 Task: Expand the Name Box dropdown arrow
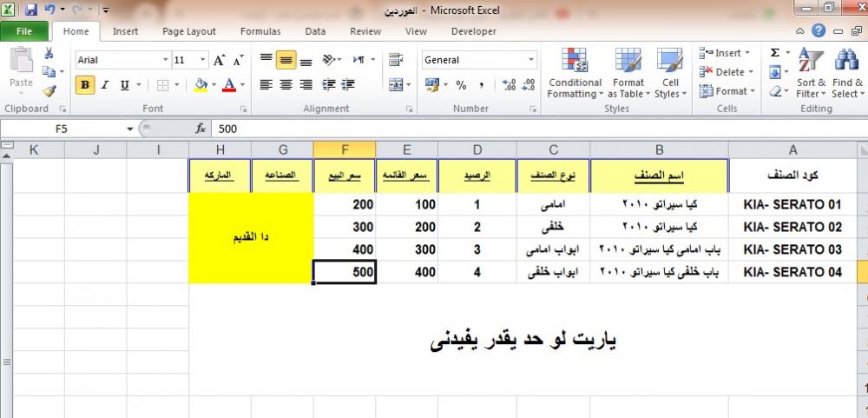pos(129,129)
